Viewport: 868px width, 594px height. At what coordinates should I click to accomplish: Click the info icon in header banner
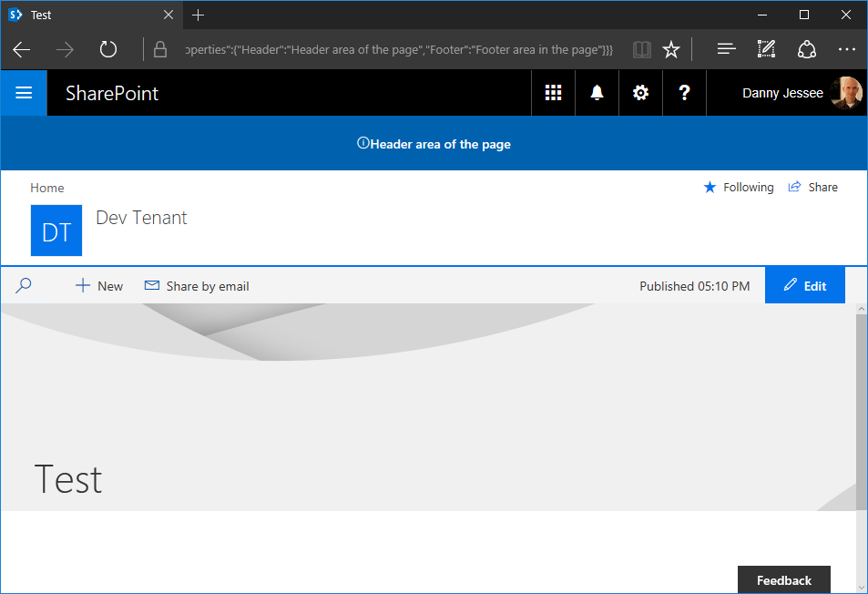click(x=363, y=143)
